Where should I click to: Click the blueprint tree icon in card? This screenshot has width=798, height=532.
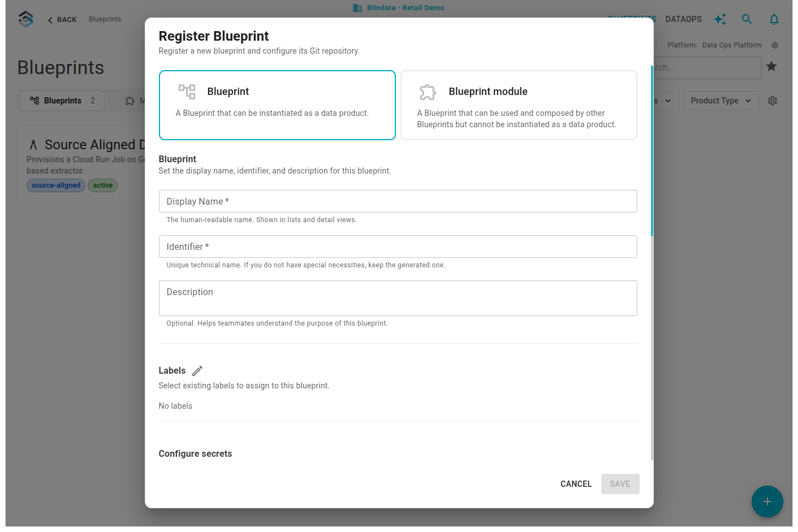point(187,92)
